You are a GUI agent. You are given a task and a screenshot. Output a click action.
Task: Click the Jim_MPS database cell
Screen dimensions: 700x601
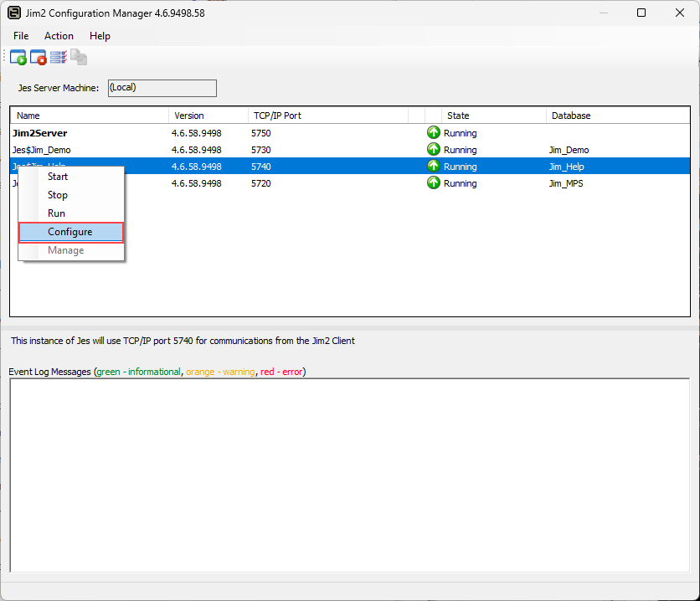pos(566,183)
